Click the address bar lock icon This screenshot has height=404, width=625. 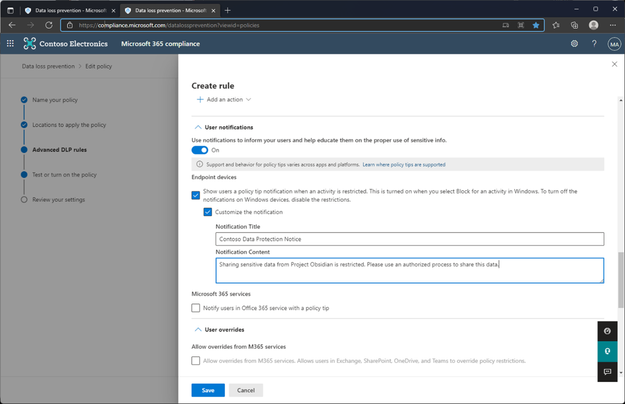[70, 25]
